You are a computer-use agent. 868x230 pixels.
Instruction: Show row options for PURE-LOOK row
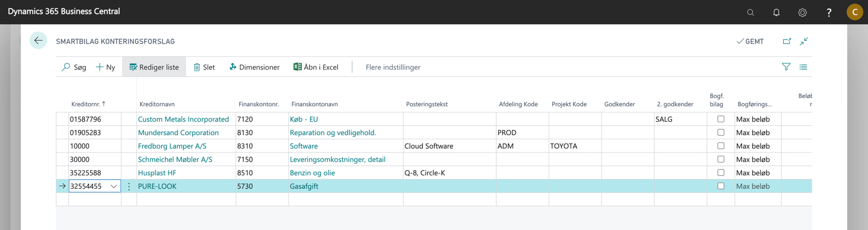pyautogui.click(x=129, y=186)
